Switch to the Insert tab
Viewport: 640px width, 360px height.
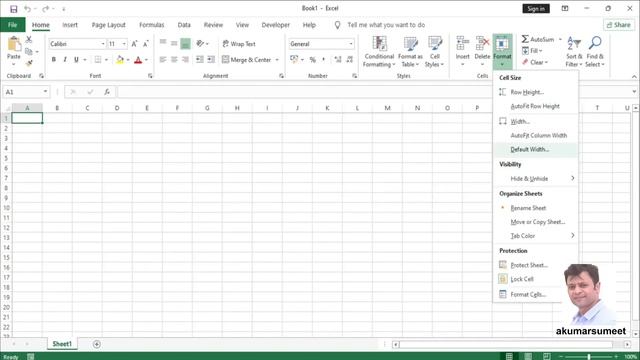[x=70, y=25]
